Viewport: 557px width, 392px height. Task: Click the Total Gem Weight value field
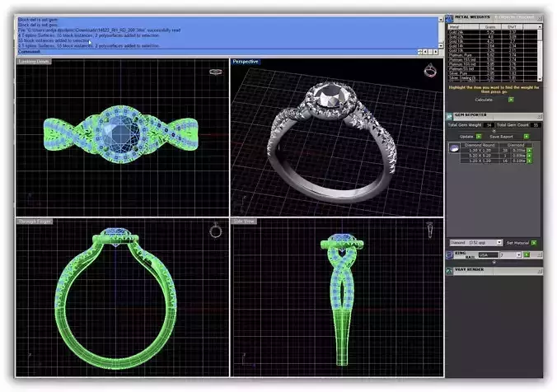(x=489, y=125)
